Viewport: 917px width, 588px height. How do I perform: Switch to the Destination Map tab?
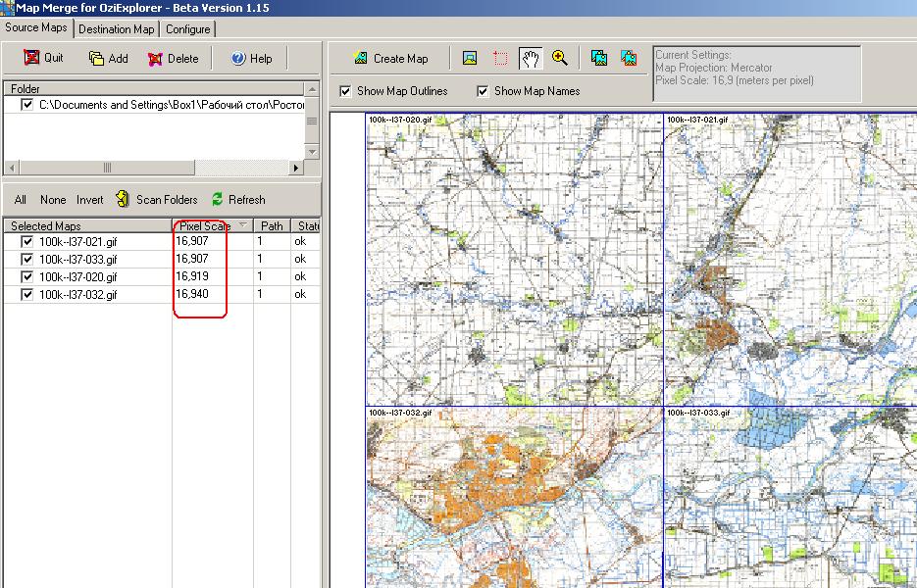(x=117, y=29)
